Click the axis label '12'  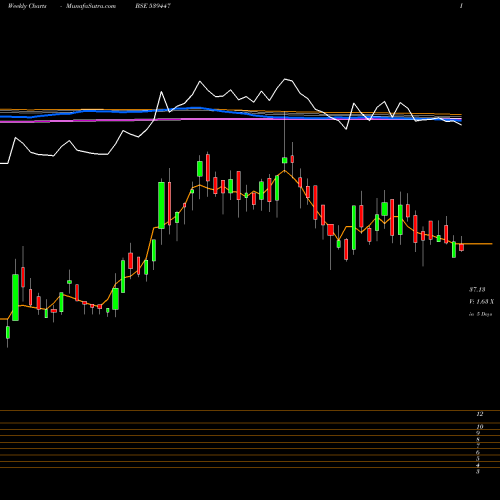point(480,414)
